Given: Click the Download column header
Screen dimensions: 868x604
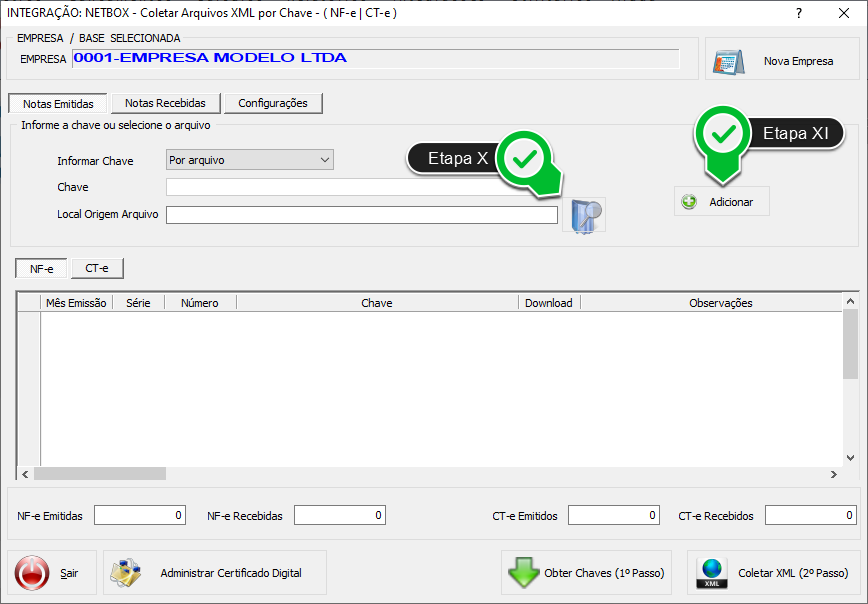Looking at the screenshot, I should [549, 303].
